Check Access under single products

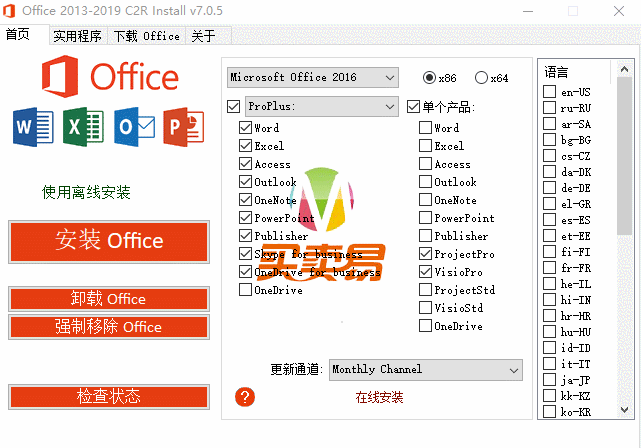(426, 164)
